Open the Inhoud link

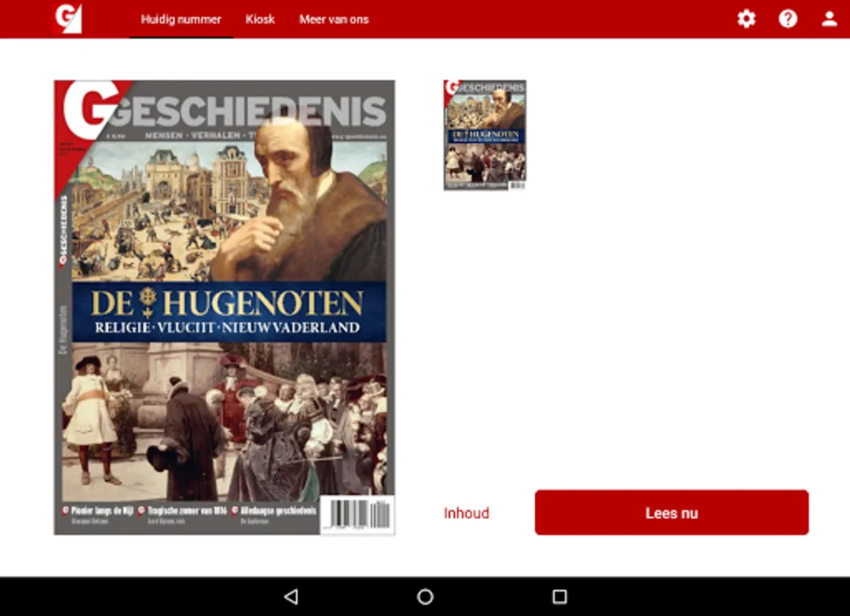click(x=466, y=513)
